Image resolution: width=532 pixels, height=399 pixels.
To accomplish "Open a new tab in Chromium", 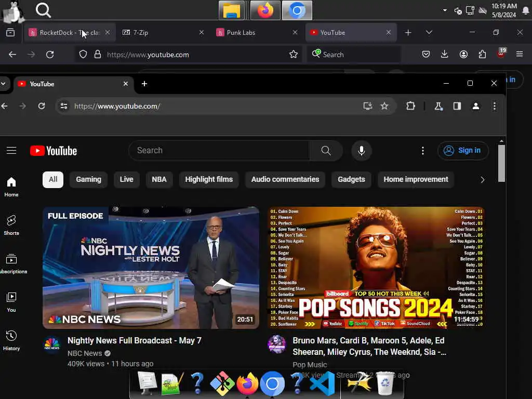I will 144,84.
